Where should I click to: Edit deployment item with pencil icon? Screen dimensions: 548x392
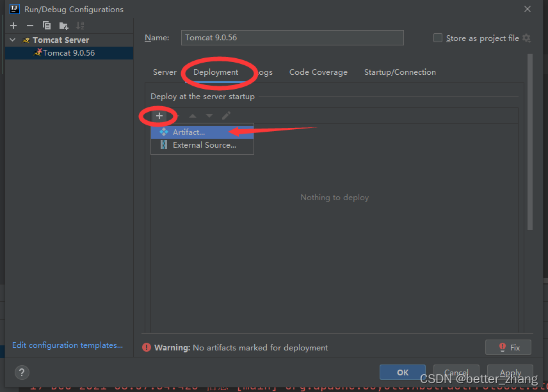pyautogui.click(x=226, y=116)
